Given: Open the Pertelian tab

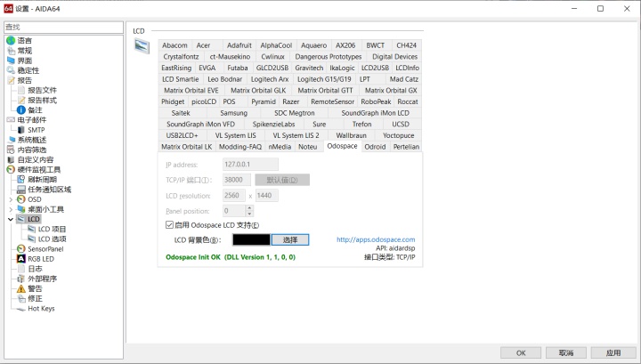Looking at the screenshot, I should click(406, 147).
